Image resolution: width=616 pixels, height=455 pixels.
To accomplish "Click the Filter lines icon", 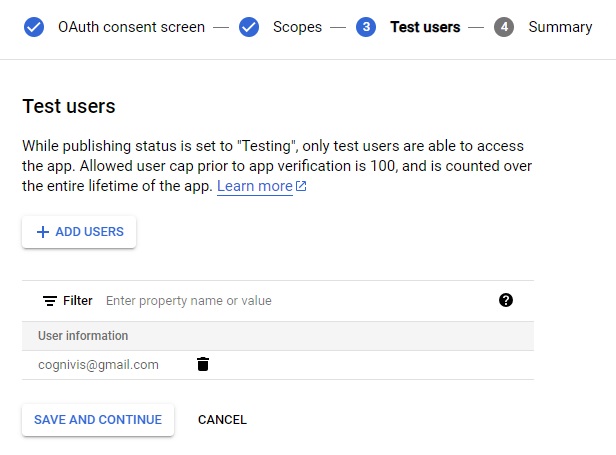I will 49,301.
